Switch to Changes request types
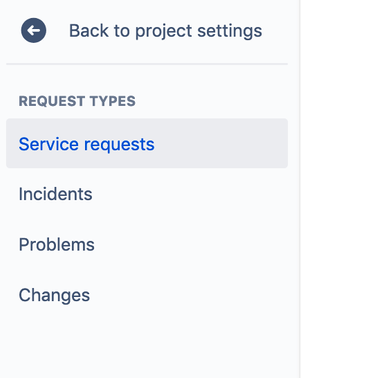This screenshot has width=375, height=378. [147, 295]
